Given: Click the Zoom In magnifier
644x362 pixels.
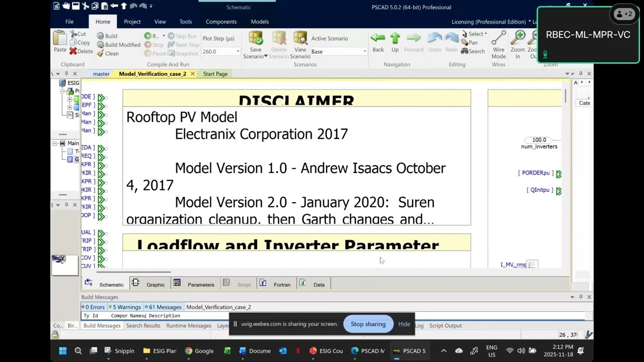Looking at the screenshot, I should tap(518, 38).
